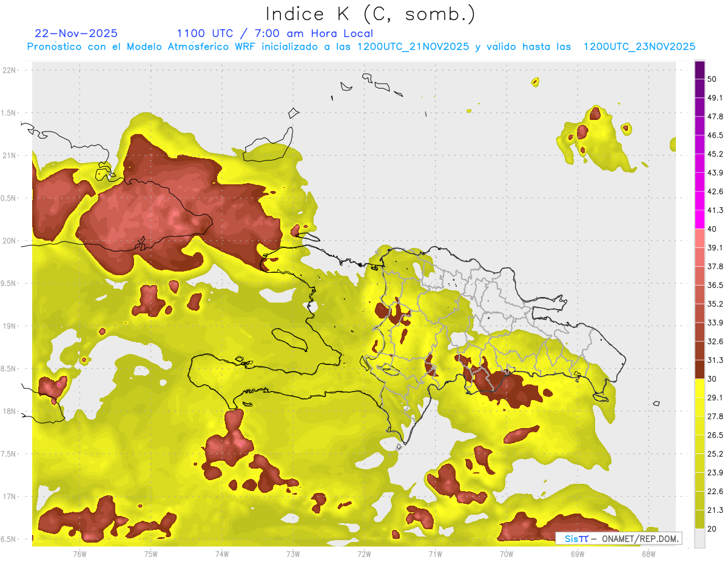Viewport: 728px width, 562px height.
Task: Click '1100 UTC / 7:00 am Hora Local'
Action: pyautogui.click(x=275, y=33)
